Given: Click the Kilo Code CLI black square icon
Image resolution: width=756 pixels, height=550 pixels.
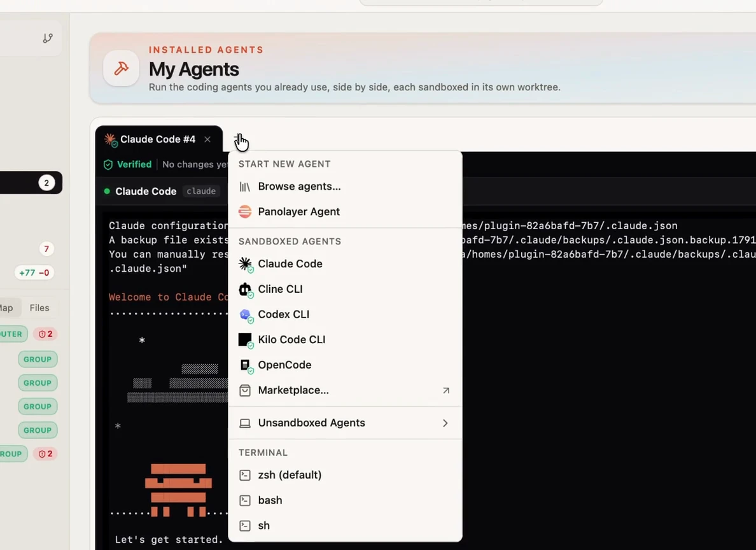Looking at the screenshot, I should pos(246,340).
